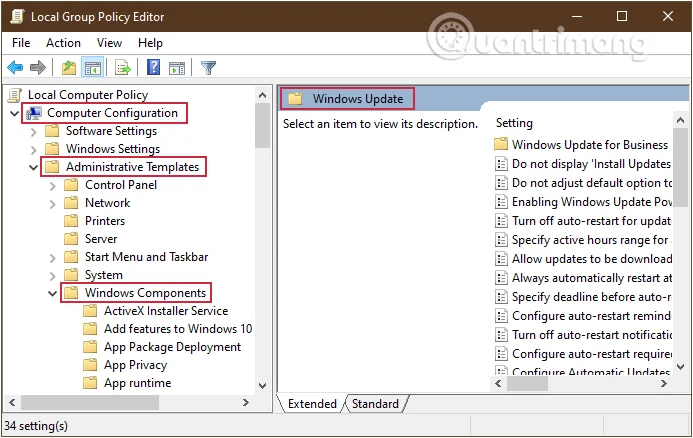Toggle Show/Hide Console Tree icon
The width and height of the screenshot is (693, 438).
93,68
